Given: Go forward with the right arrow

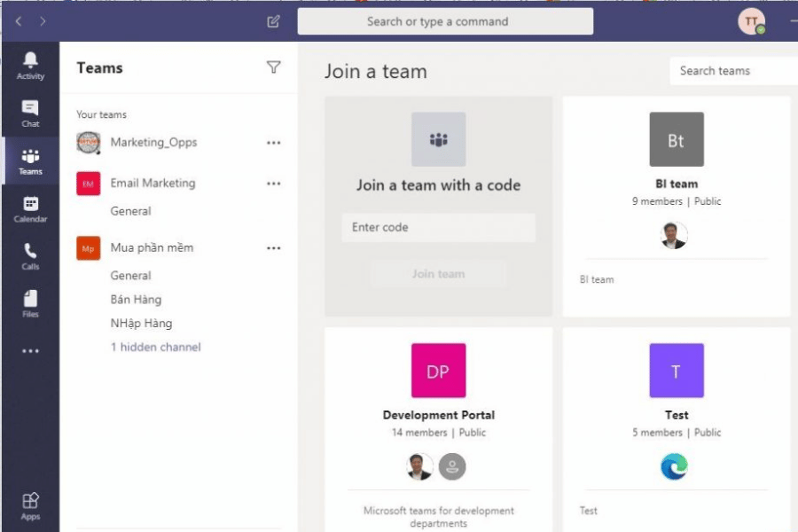Looking at the screenshot, I should click(x=43, y=21).
